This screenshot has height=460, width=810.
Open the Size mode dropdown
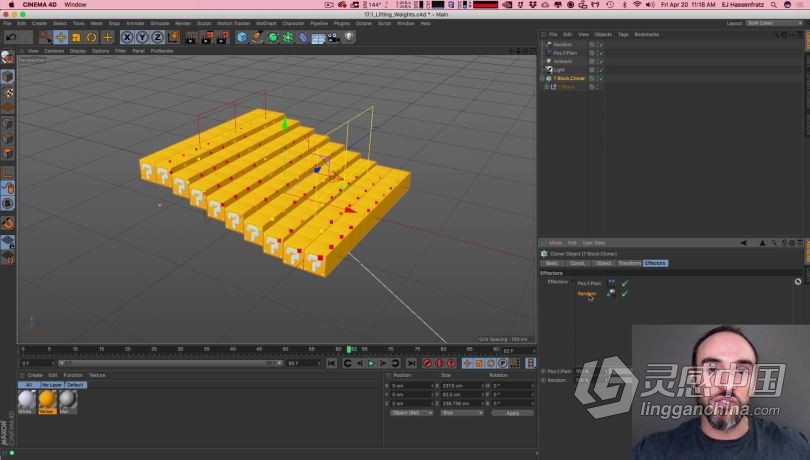coord(462,413)
